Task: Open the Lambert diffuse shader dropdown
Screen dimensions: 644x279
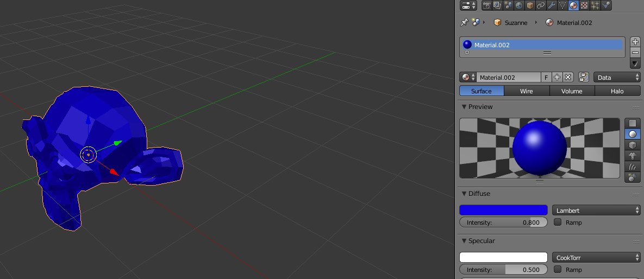Action: 596,210
